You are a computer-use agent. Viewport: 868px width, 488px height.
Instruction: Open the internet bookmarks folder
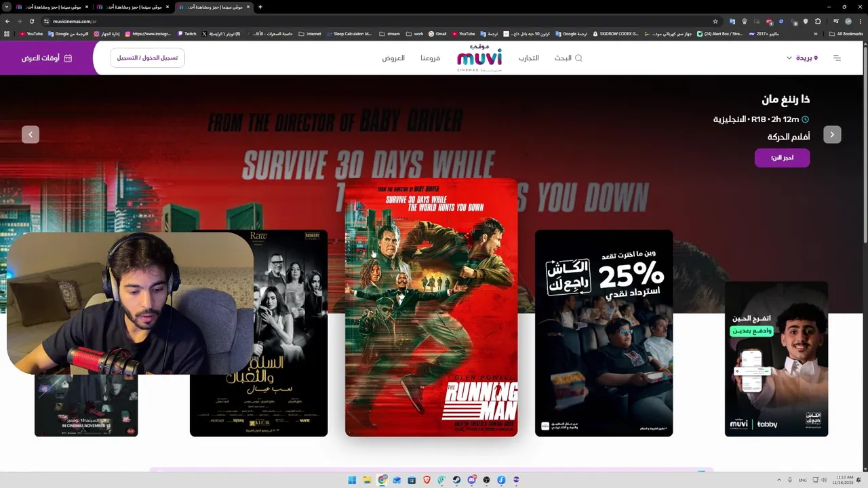(x=310, y=33)
